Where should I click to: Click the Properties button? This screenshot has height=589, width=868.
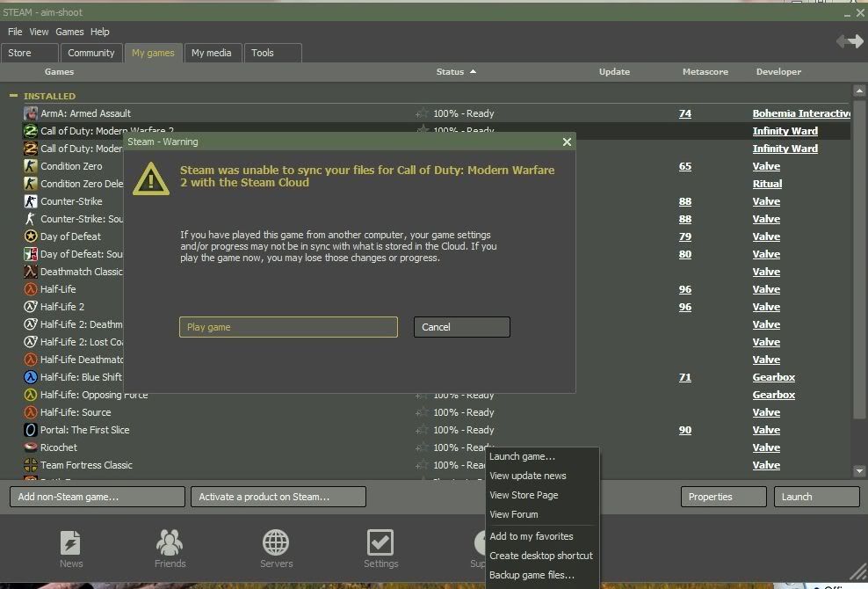(x=724, y=497)
